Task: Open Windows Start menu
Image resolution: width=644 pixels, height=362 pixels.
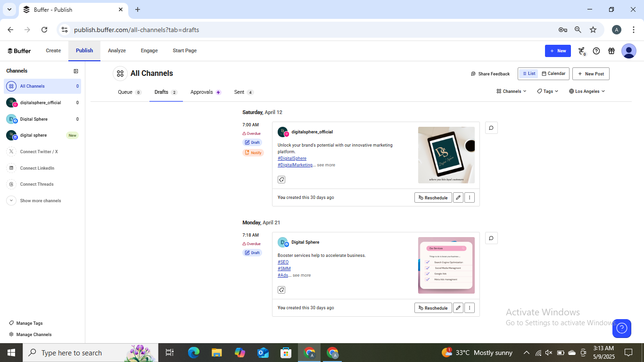Action: pyautogui.click(x=11, y=353)
